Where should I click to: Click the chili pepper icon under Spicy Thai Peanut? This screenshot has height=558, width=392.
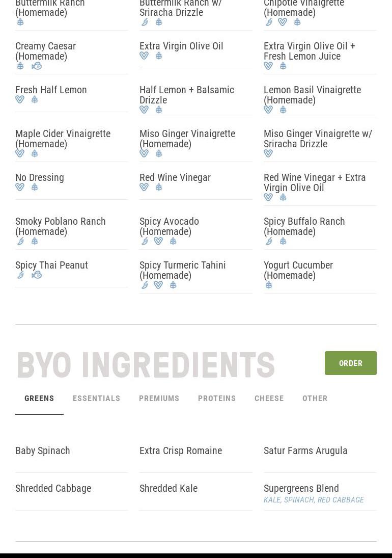(20, 275)
